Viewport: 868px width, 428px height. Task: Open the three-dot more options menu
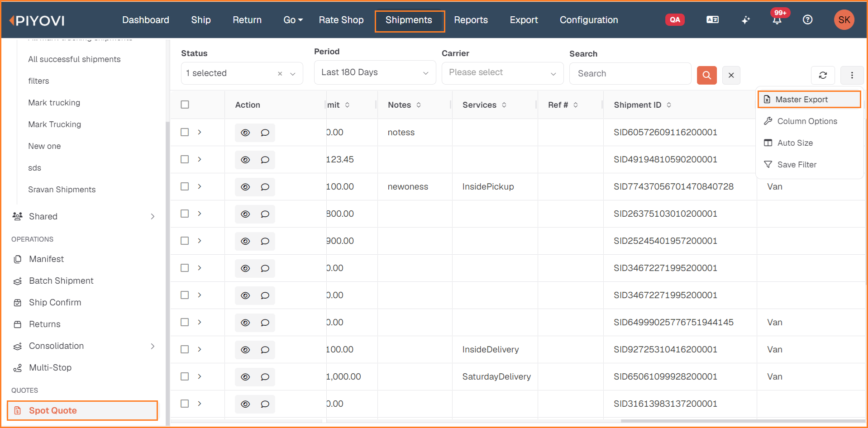852,75
